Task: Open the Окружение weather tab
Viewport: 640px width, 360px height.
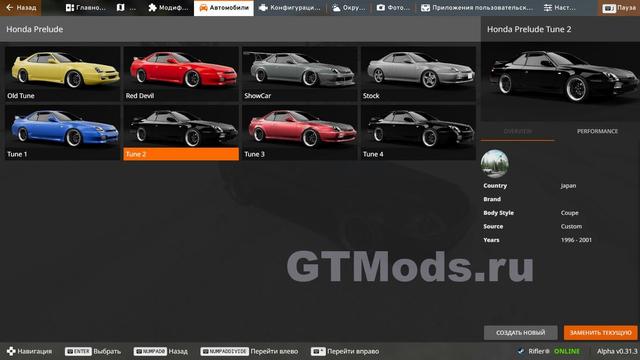Action: pyautogui.click(x=348, y=8)
